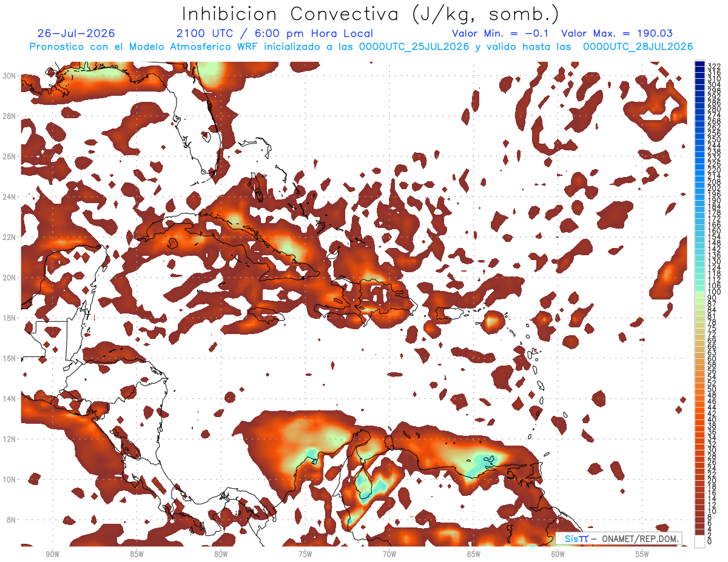Click the title 'Inhibicion Convectiva (J/kg, somb.)'
This screenshot has height=562, width=728.
tap(370, 15)
